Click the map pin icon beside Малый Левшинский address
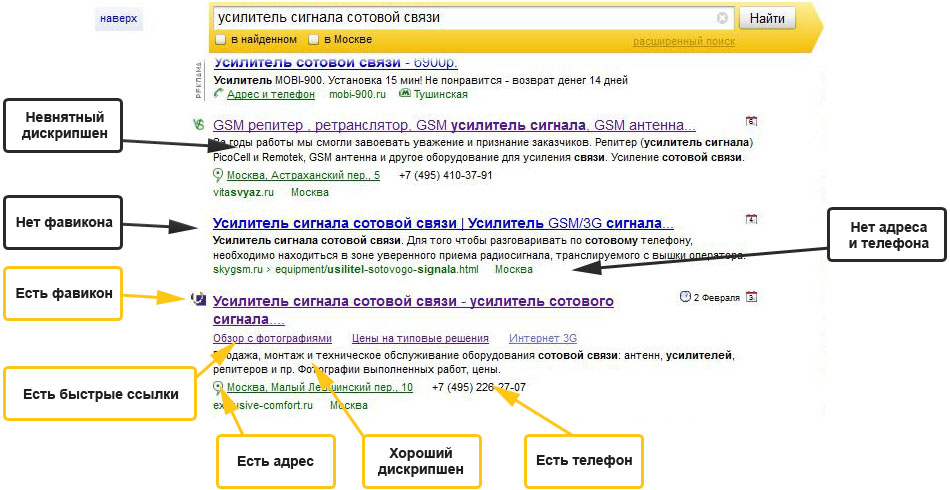 click(218, 387)
